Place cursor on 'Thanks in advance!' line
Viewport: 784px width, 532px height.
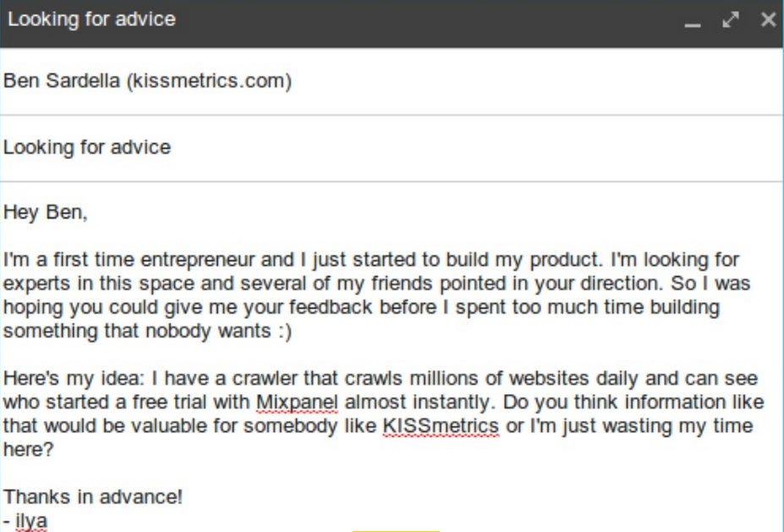click(x=93, y=497)
